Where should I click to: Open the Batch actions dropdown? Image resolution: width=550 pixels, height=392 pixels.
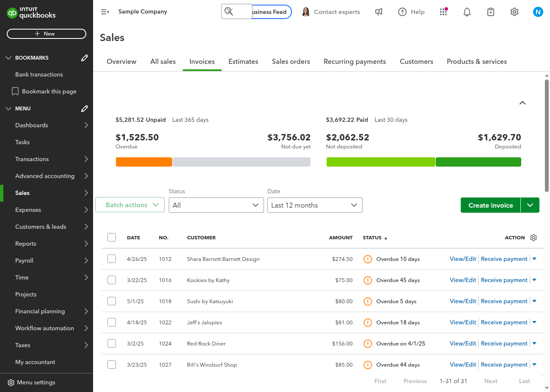130,205
